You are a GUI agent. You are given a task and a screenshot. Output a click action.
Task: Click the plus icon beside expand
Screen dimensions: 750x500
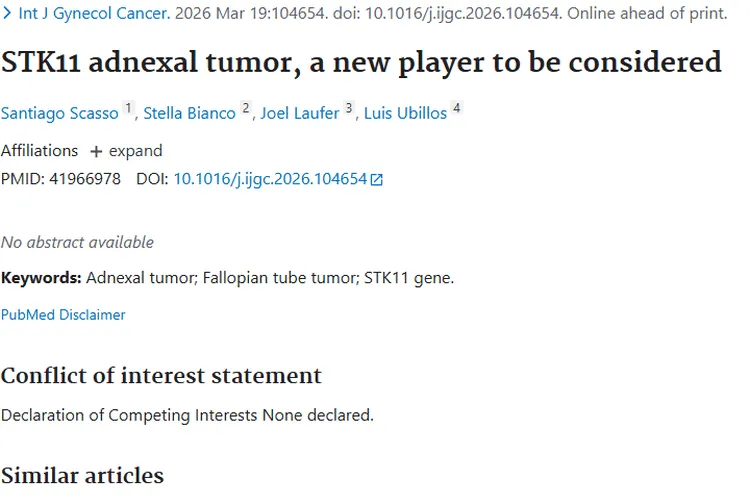click(x=96, y=152)
